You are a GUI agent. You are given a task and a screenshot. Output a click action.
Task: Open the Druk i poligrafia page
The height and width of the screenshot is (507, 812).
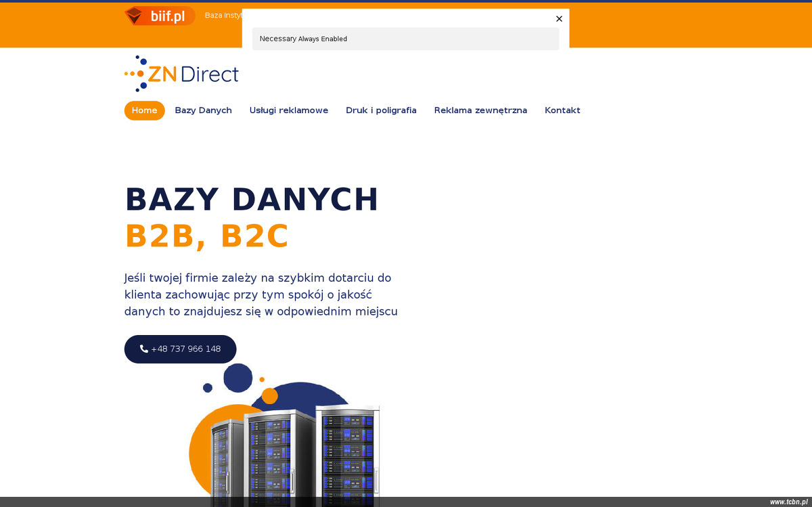(x=381, y=110)
